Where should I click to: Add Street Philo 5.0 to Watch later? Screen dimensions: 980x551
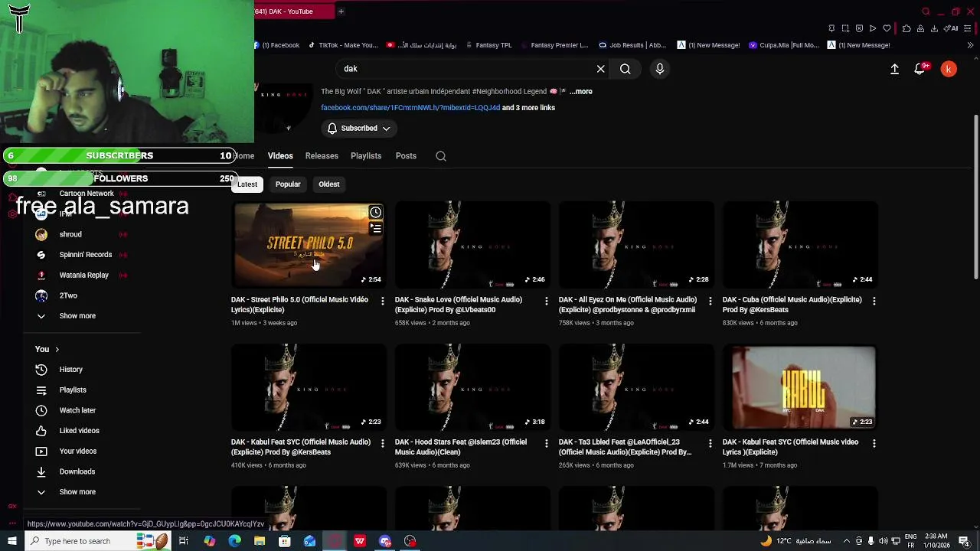[376, 212]
